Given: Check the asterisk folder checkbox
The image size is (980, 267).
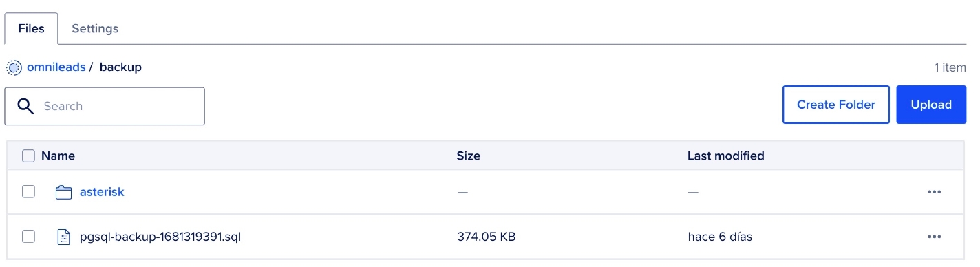Looking at the screenshot, I should 28,192.
